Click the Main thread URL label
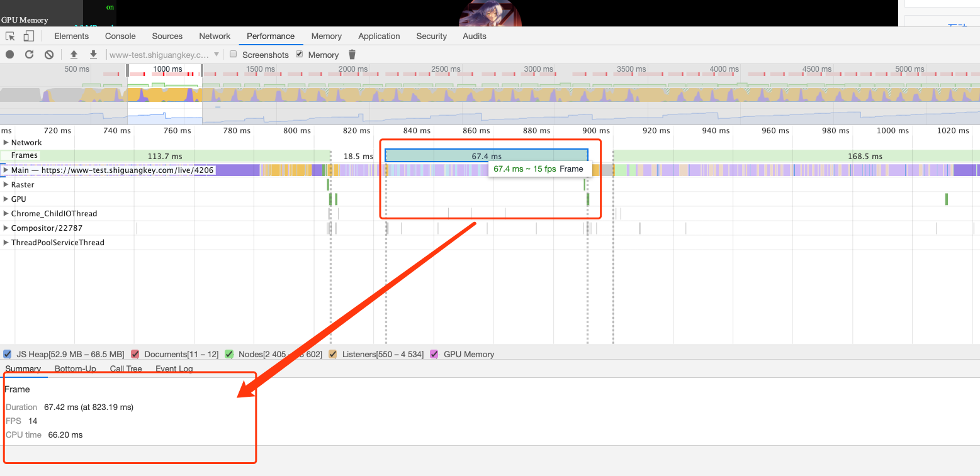Viewport: 980px width, 476px height. point(113,170)
